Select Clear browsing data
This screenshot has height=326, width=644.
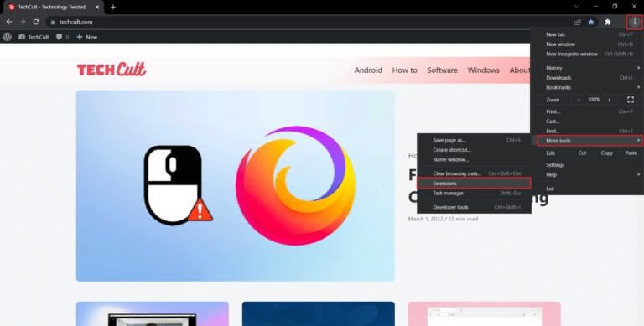tap(474, 173)
